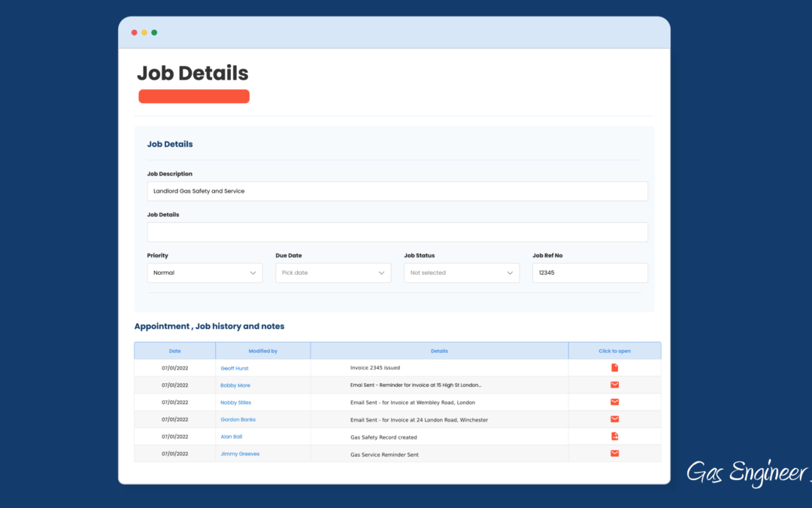Image resolution: width=812 pixels, height=508 pixels.
Task: Click the green traffic light window control
Action: click(154, 32)
